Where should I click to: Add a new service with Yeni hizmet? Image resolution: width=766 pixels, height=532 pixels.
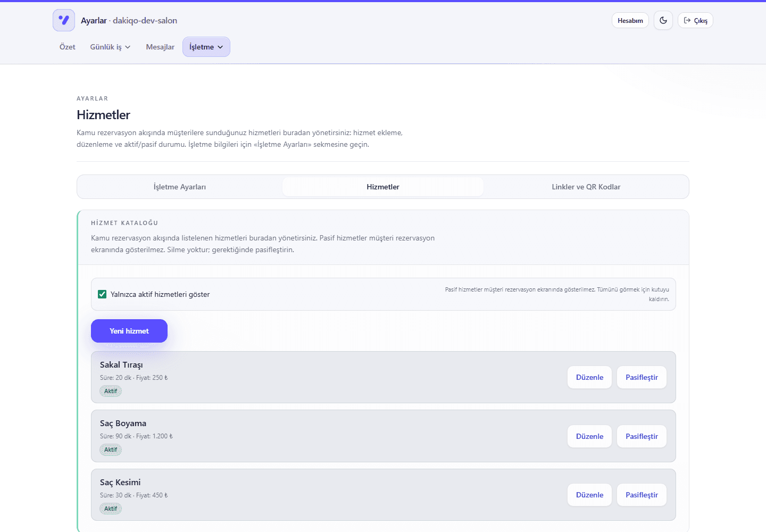tap(129, 331)
